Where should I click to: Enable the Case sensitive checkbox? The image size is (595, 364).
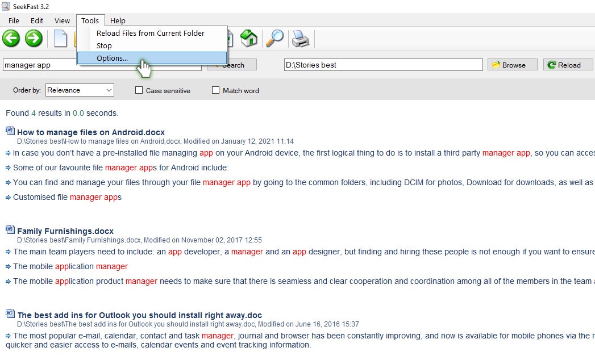[139, 90]
